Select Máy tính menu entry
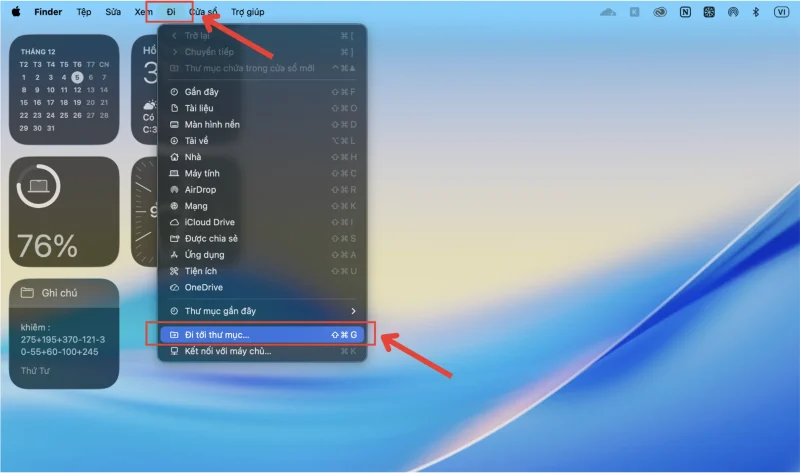Screen dimensions: 800x473 click(x=262, y=173)
